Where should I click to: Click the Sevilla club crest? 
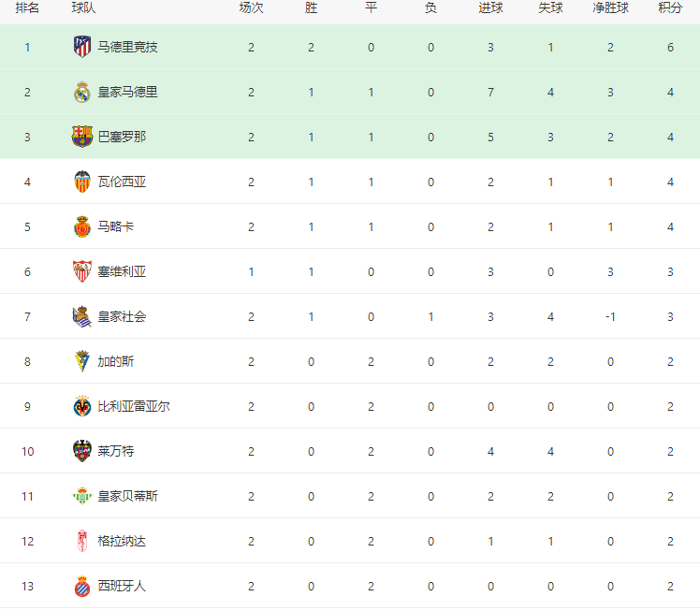[x=82, y=271]
